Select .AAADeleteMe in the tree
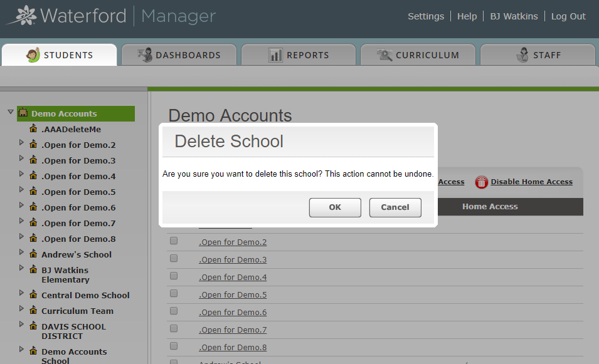This screenshot has height=364, width=599. [71, 129]
